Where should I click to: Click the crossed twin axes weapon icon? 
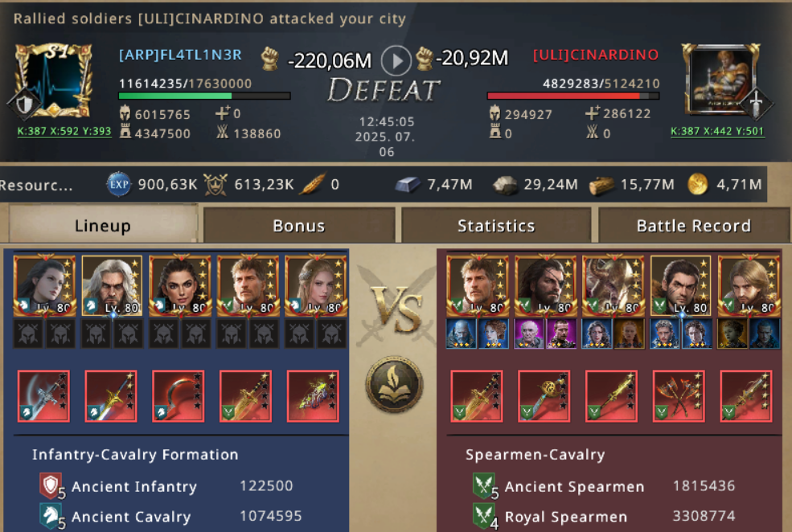coord(679,396)
